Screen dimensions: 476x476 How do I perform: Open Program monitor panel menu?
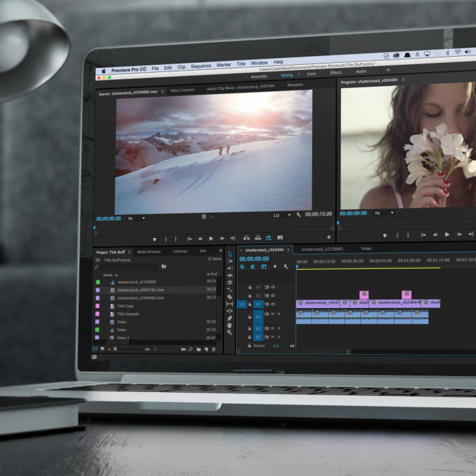pyautogui.click(x=403, y=79)
